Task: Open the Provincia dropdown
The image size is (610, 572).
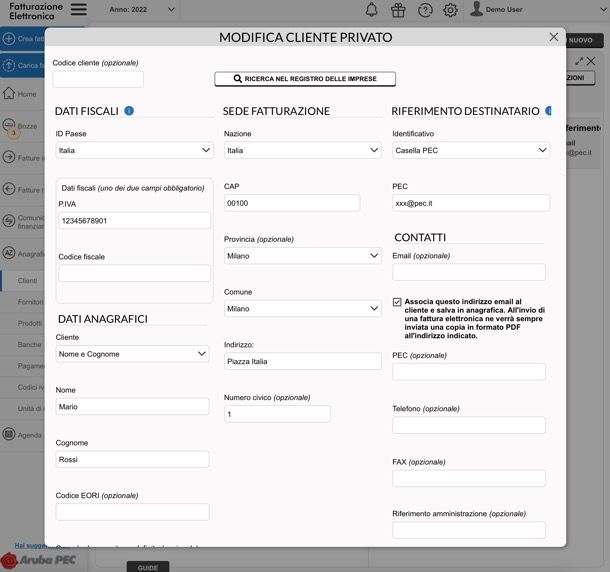Action: click(303, 256)
